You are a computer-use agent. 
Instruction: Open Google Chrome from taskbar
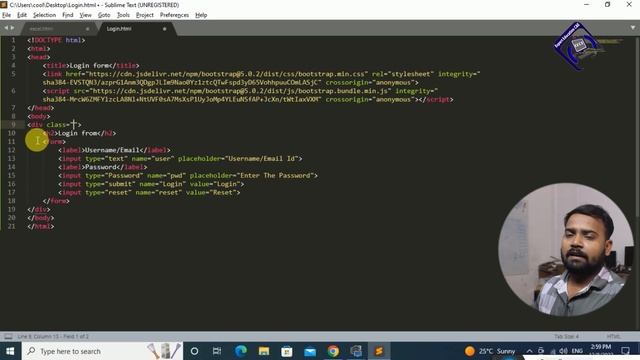pos(333,351)
